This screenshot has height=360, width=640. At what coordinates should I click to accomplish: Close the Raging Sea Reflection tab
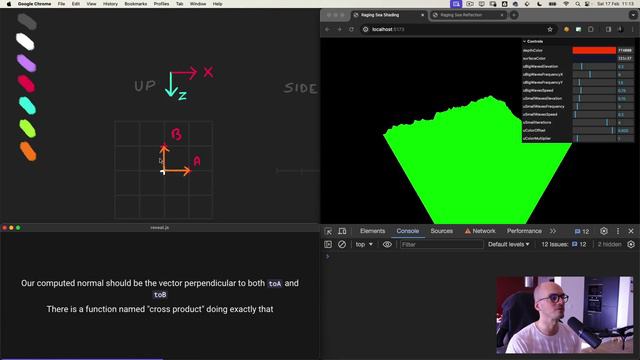(502, 15)
